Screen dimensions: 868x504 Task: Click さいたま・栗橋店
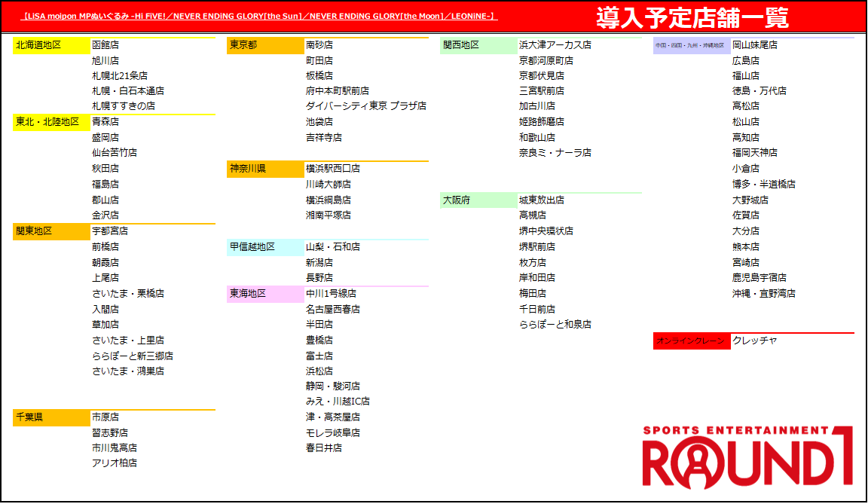coord(128,293)
